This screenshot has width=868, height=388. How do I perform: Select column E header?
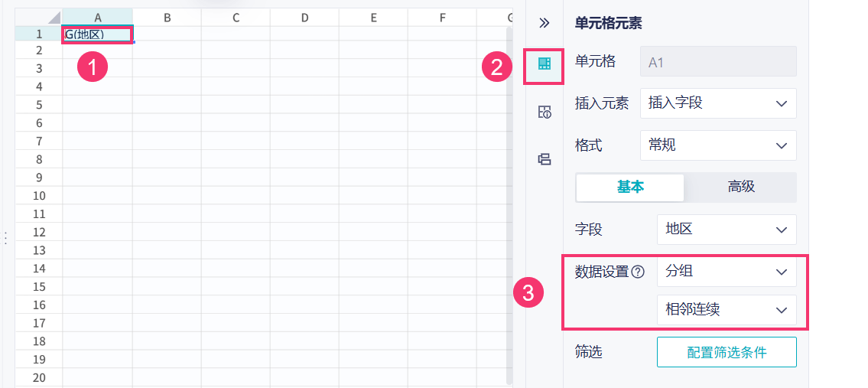(x=373, y=17)
